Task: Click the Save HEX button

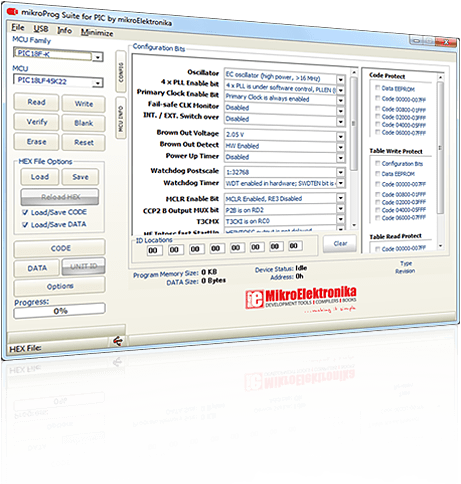Action: point(80,177)
